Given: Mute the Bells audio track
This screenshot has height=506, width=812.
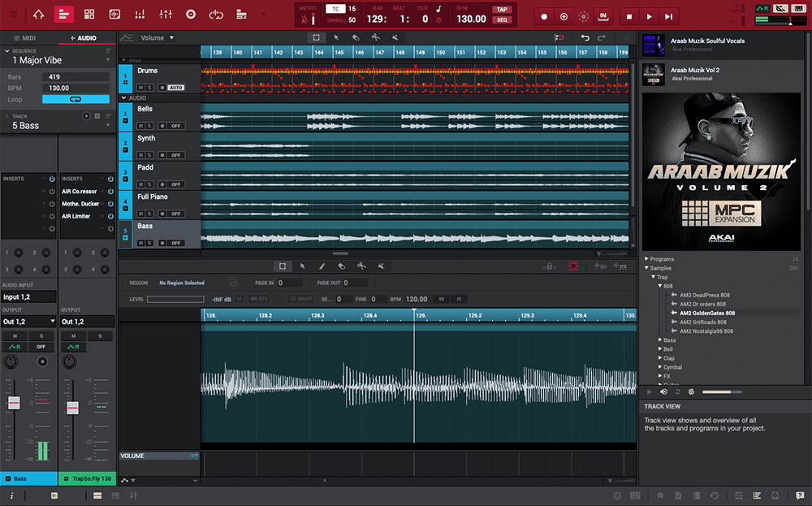Looking at the screenshot, I should click(x=140, y=126).
